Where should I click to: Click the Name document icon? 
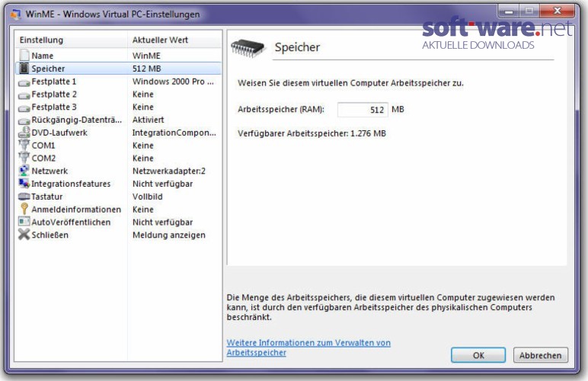coord(24,55)
